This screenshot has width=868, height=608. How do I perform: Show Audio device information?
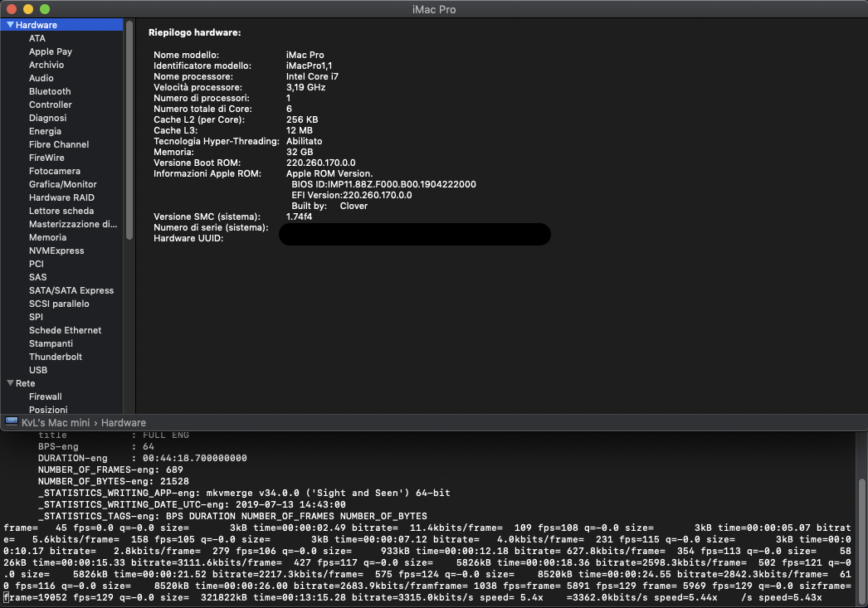pos(41,78)
